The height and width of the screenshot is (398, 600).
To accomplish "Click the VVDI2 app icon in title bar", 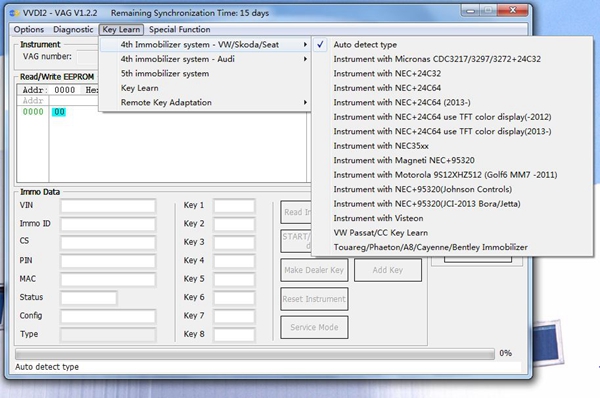I will [14, 13].
